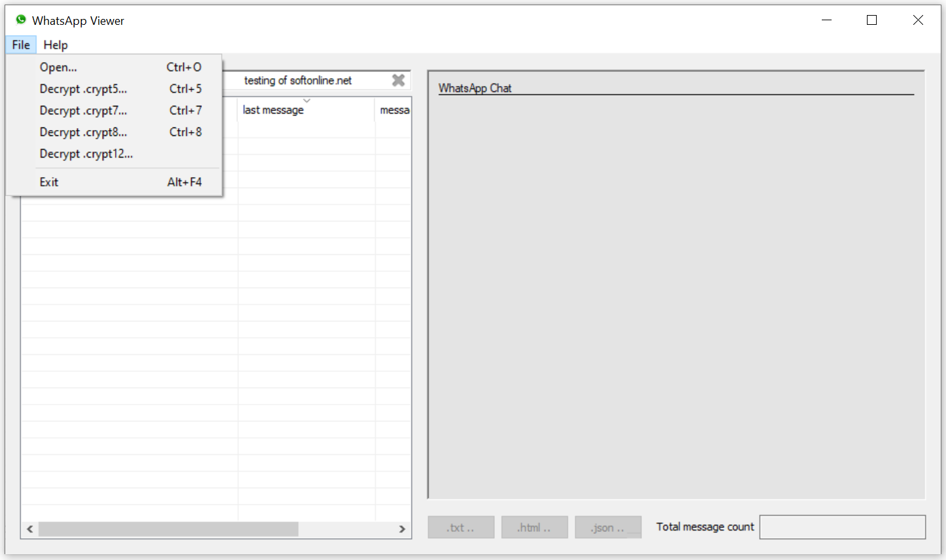Click the WhatsApp Viewer app icon in title bar
This screenshot has height=560, width=946.
coord(21,20)
